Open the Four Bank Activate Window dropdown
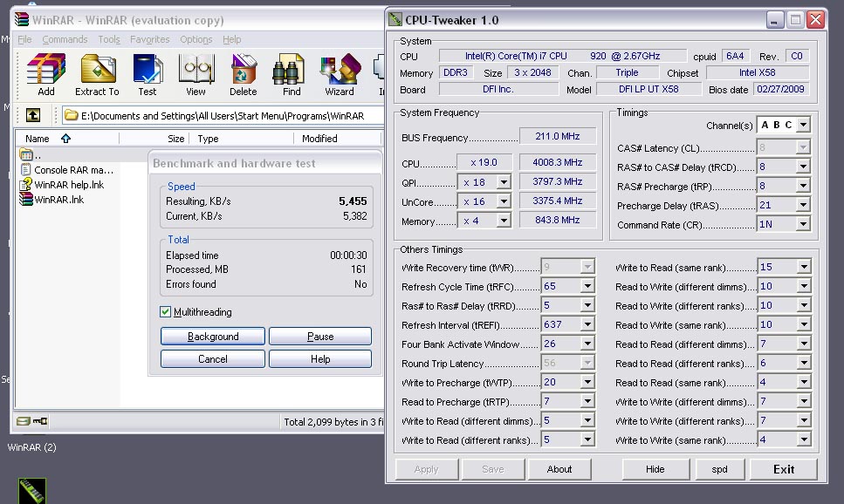 (587, 344)
